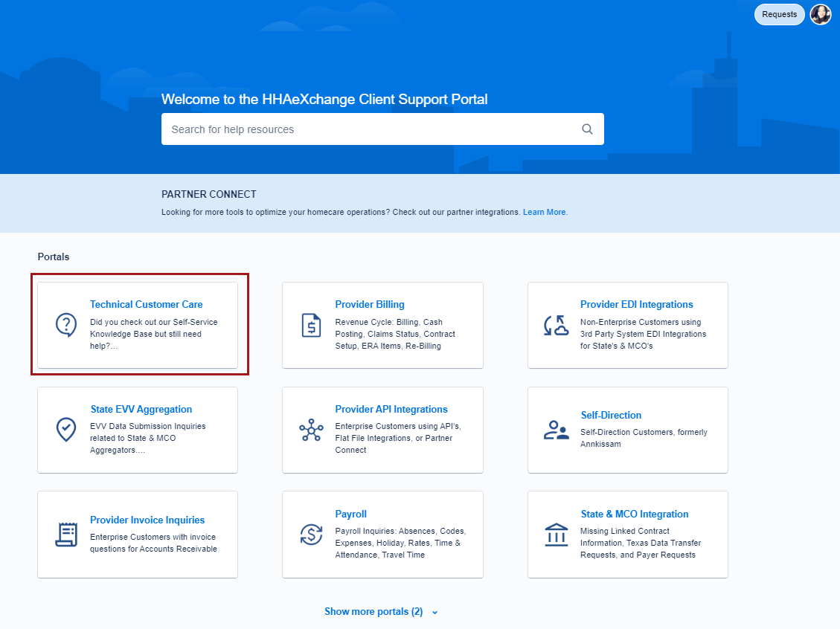
Task: Click the Enterprise Customers using API's description
Action: coord(398,438)
